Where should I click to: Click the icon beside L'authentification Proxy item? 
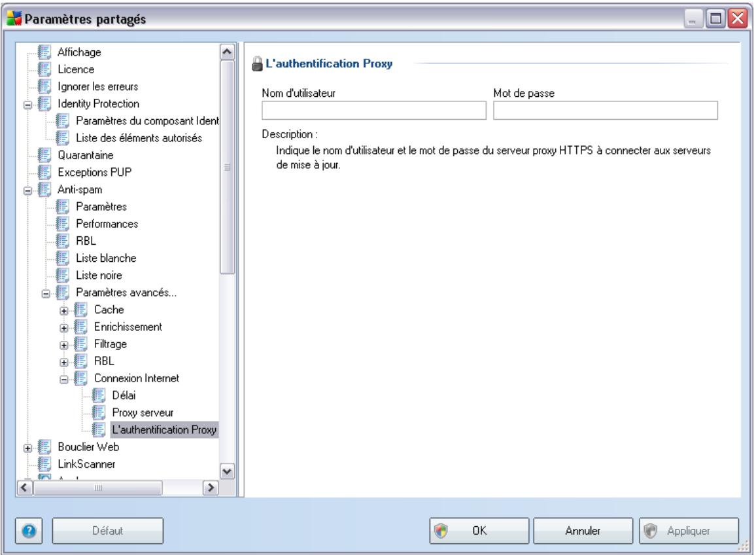98,429
